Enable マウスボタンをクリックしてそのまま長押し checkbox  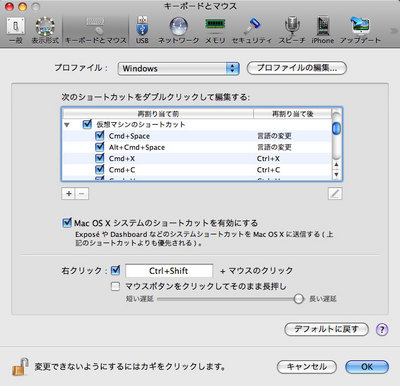115,286
